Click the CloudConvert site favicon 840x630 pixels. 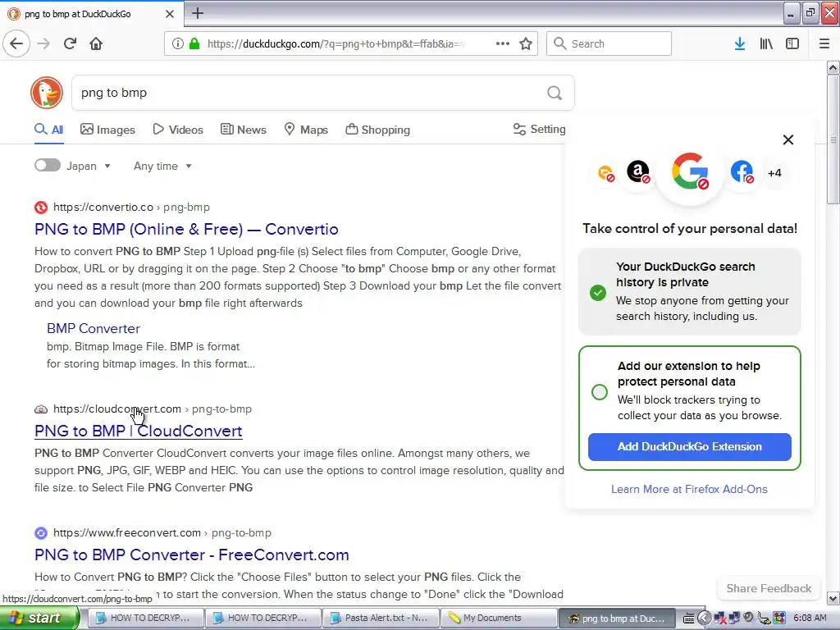click(x=41, y=409)
